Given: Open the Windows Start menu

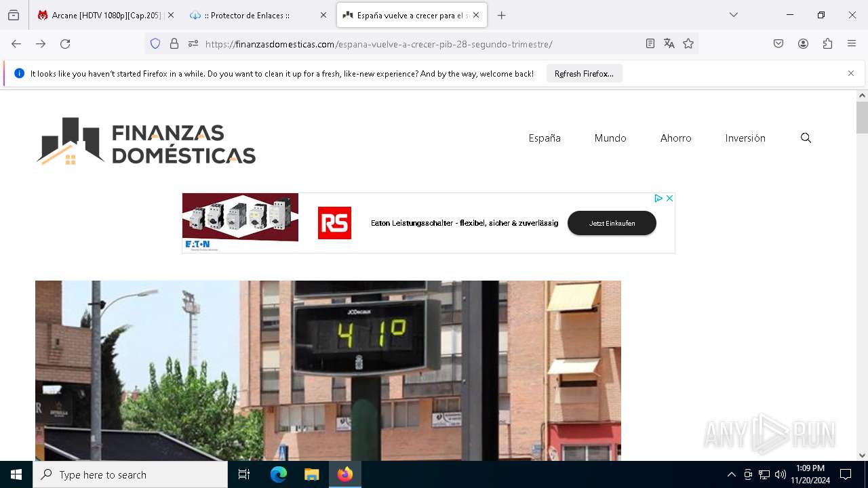Looking at the screenshot, I should point(16,474).
